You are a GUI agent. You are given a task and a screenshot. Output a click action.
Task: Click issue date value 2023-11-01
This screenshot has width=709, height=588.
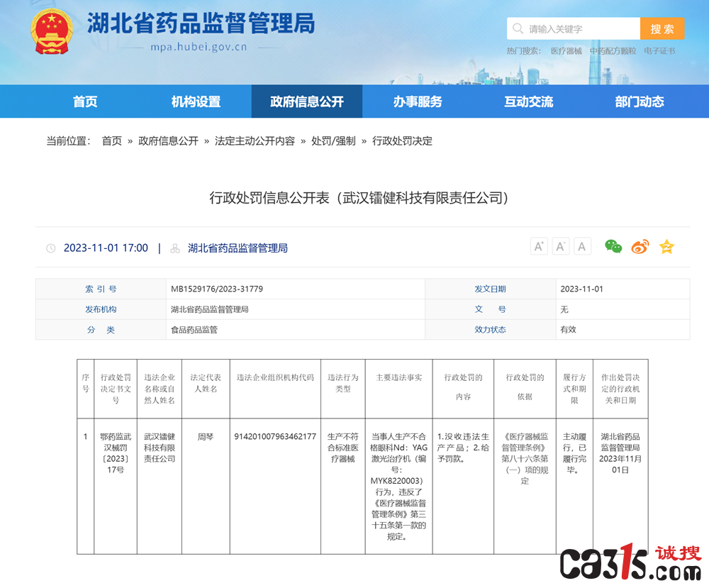pos(581,289)
